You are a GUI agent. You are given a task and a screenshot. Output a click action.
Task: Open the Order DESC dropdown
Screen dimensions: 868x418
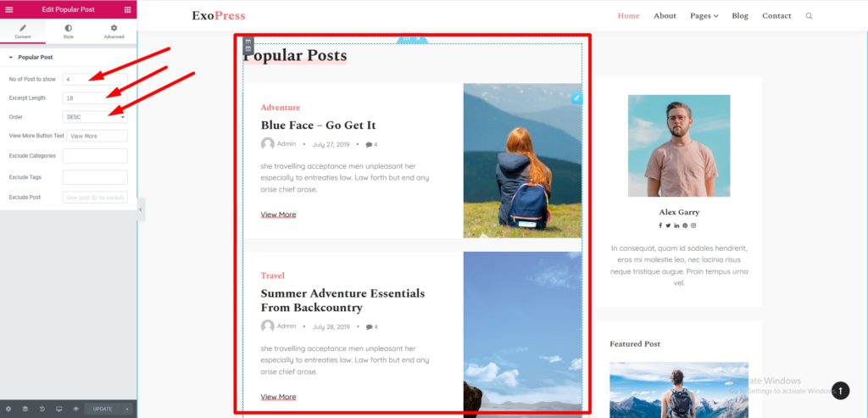tap(95, 117)
